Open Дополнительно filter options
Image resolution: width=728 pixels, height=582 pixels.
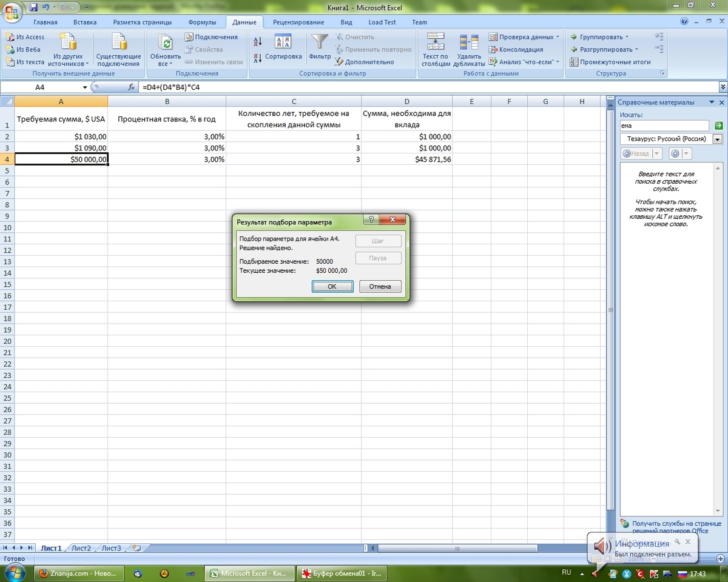(x=364, y=62)
